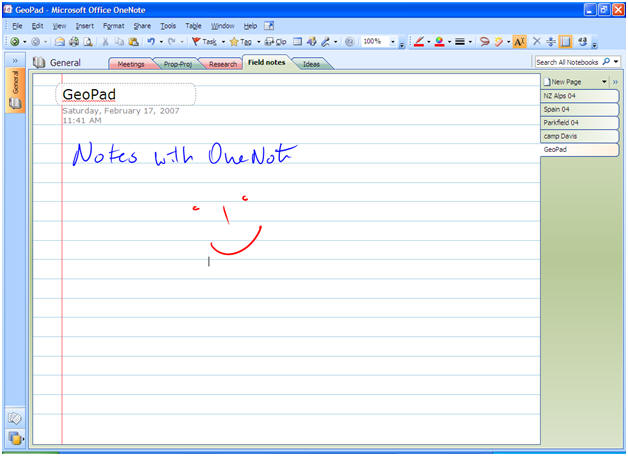This screenshot has height=456, width=628.
Task: Click the Delete X icon
Action: pos(536,41)
